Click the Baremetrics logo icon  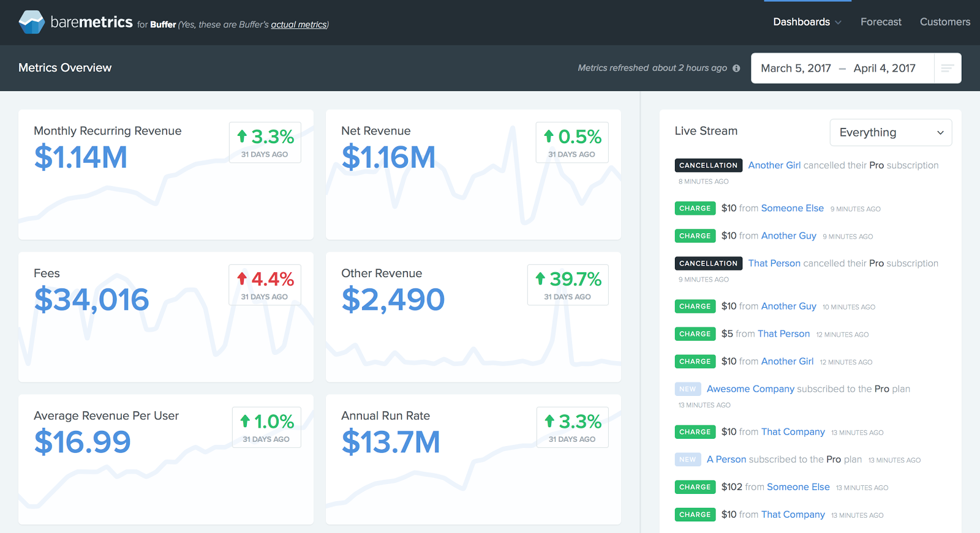pos(32,22)
